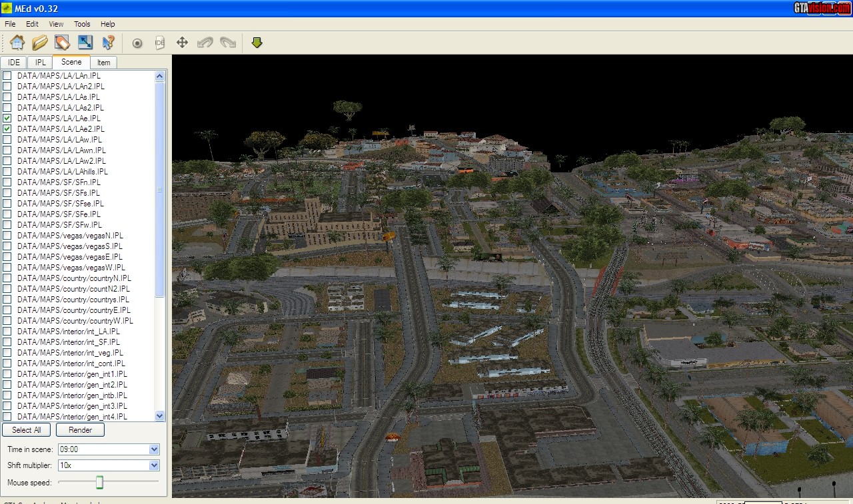Uncheck the LAe.IPL checkbox
Viewport: 853px width, 504px height.
pyautogui.click(x=7, y=119)
